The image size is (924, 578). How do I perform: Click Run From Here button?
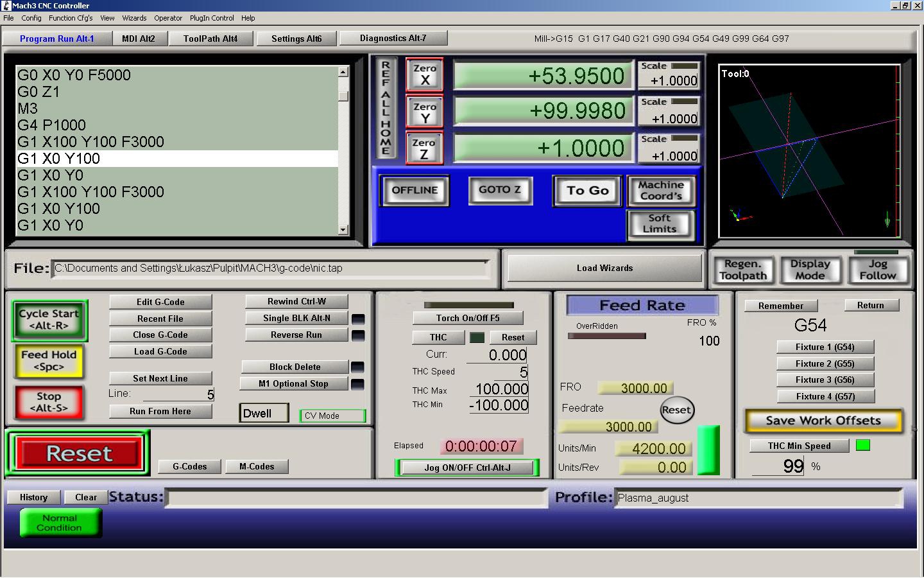pyautogui.click(x=160, y=411)
